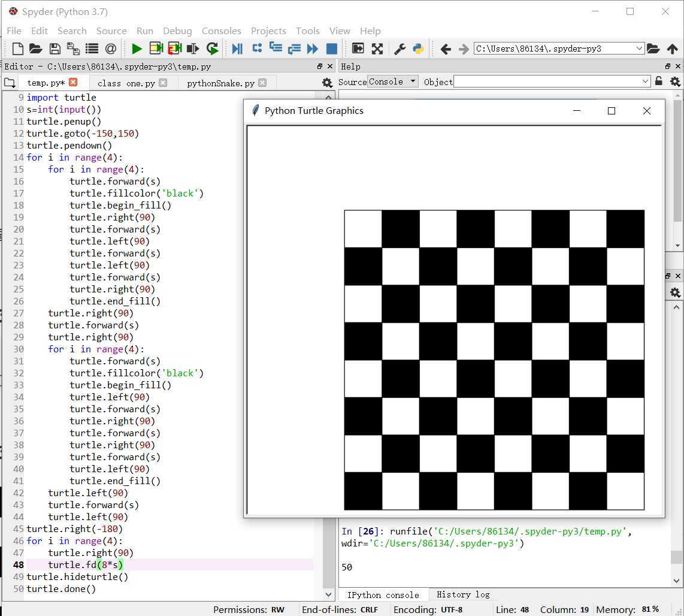The image size is (684, 616).
Task: Stop debugging with the blue square icon
Action: (x=332, y=49)
